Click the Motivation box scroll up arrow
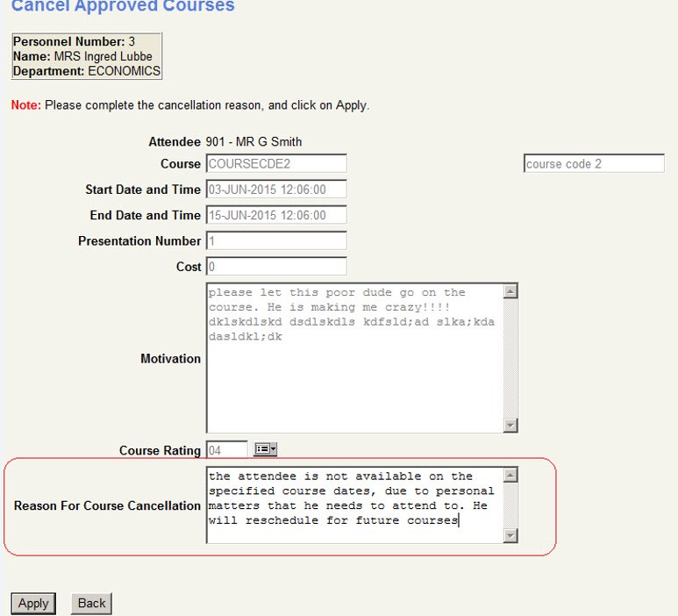The height and width of the screenshot is (616, 678). click(x=511, y=291)
